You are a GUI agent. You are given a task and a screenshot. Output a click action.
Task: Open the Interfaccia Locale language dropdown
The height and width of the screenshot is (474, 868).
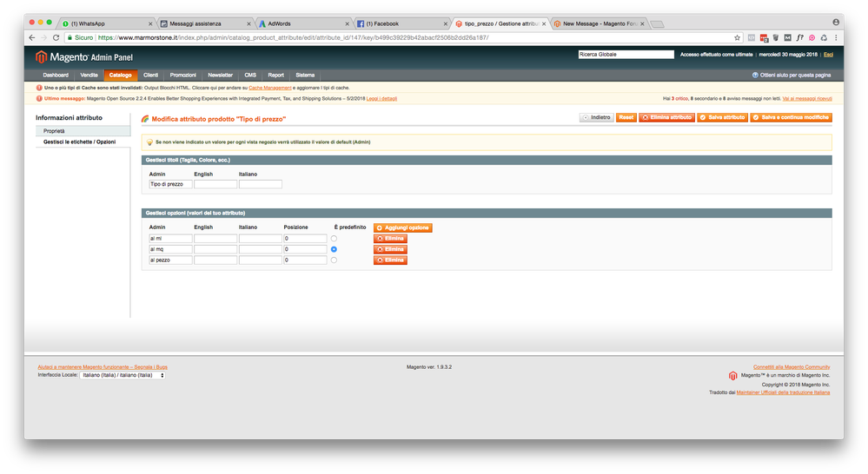click(x=123, y=375)
